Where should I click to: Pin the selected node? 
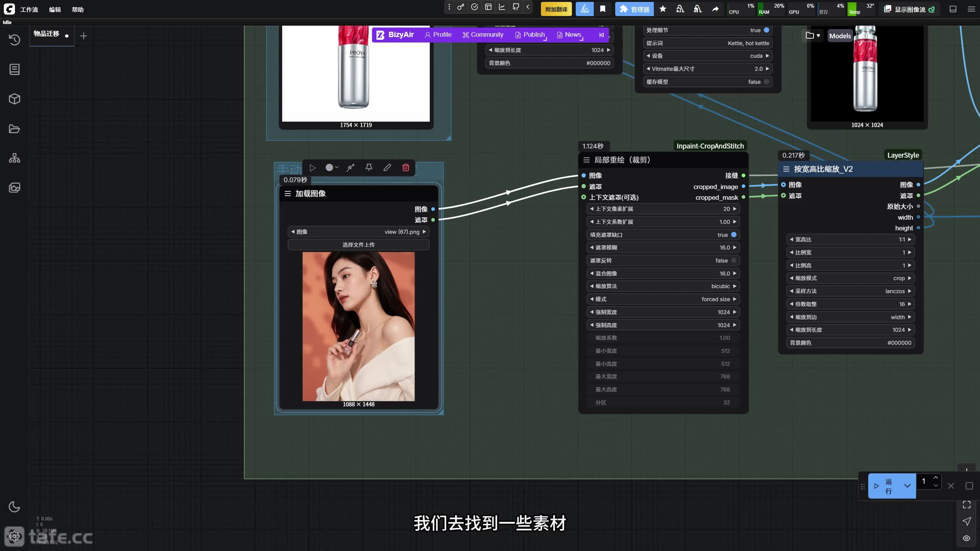pyautogui.click(x=369, y=168)
